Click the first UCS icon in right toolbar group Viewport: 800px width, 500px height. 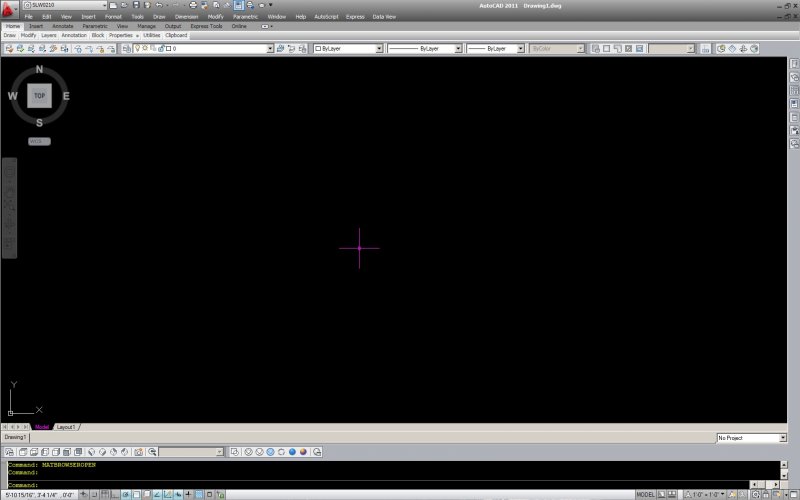[x=721, y=48]
